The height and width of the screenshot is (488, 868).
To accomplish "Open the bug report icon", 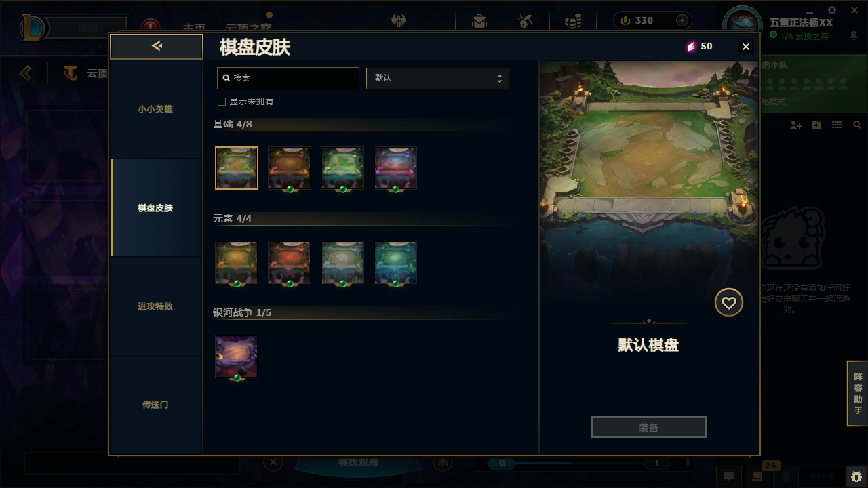I will pos(856,476).
